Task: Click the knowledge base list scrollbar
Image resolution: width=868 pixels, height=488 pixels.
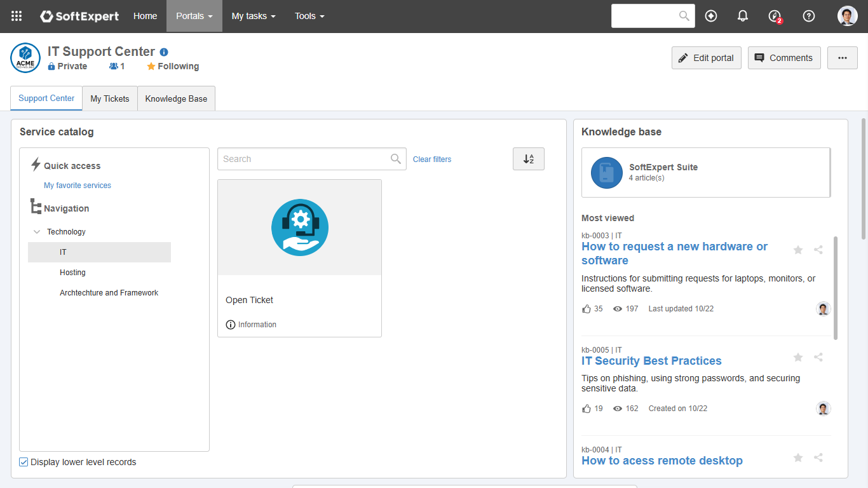Action: pyautogui.click(x=836, y=288)
